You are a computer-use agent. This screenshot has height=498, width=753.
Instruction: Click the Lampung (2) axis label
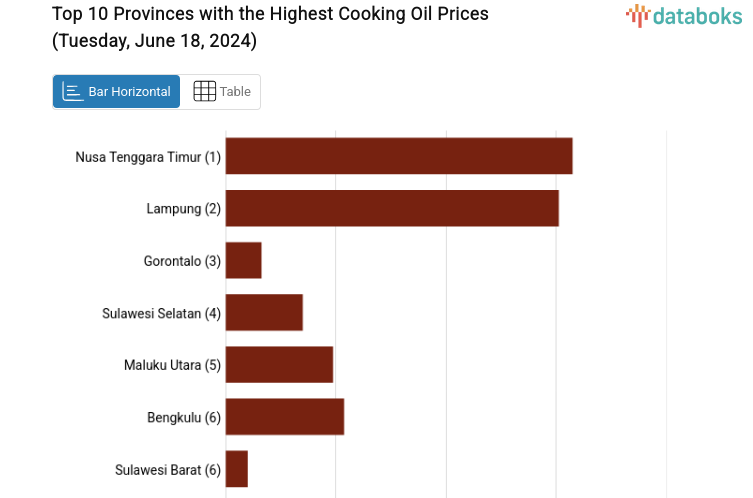pyautogui.click(x=183, y=209)
